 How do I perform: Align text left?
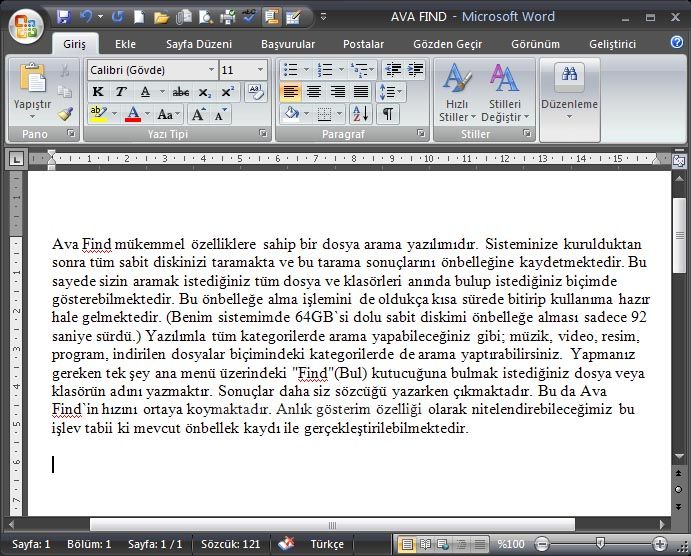click(x=290, y=92)
